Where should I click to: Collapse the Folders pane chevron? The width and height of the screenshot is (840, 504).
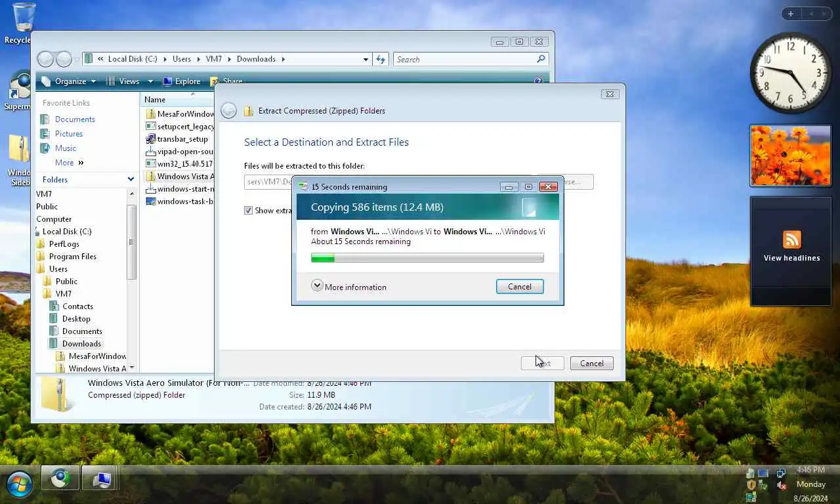(131, 179)
